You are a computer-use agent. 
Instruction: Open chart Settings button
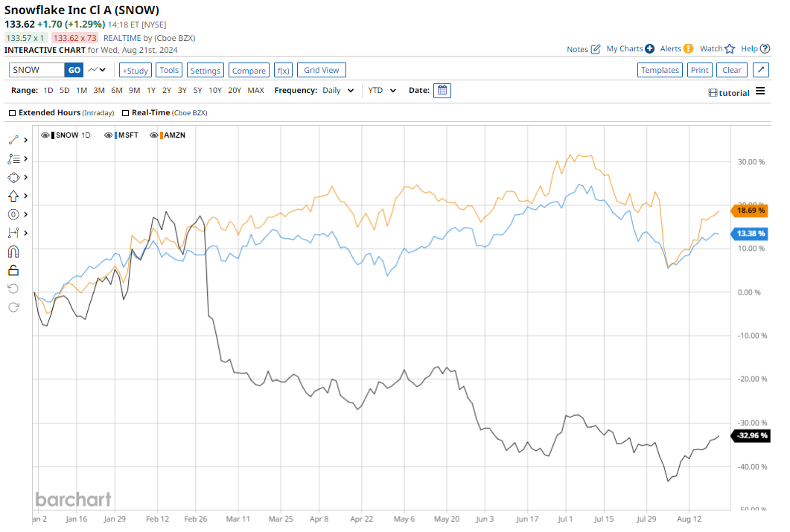click(x=206, y=71)
